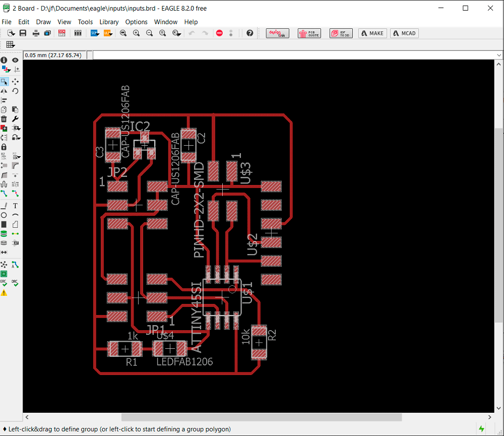
Task: Open the ULP dropdown
Action: [108, 33]
